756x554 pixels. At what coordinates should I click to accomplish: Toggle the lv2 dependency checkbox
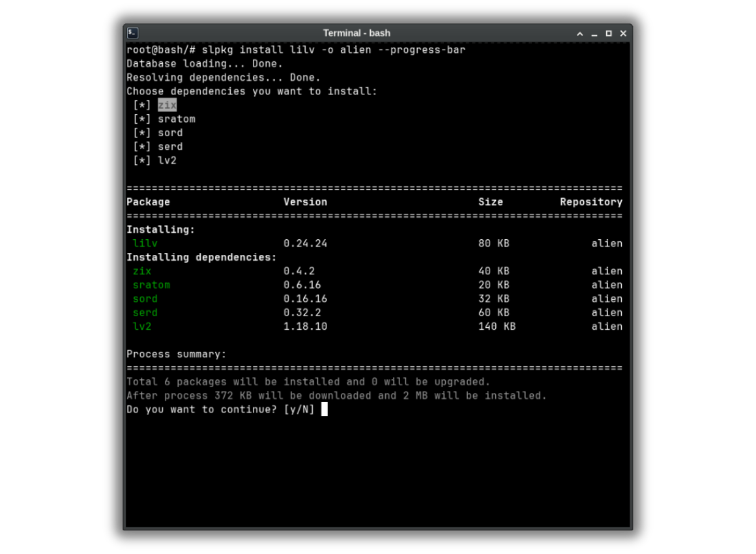click(142, 160)
